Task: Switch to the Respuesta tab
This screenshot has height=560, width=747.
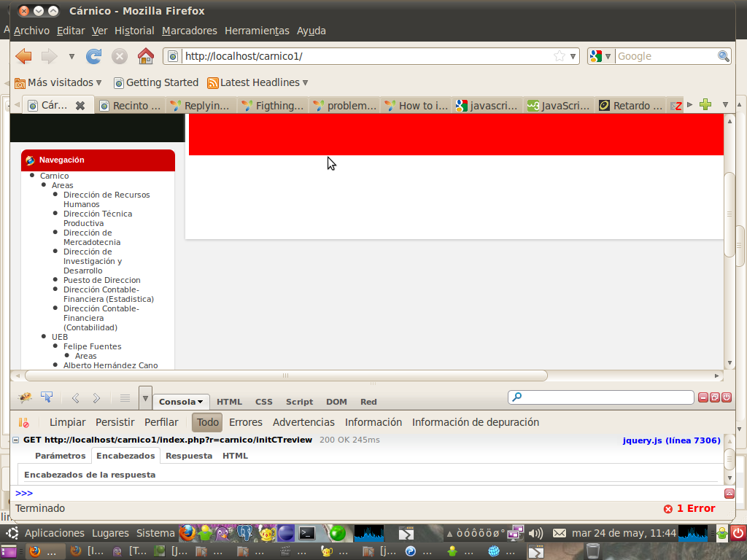Action: [189, 456]
